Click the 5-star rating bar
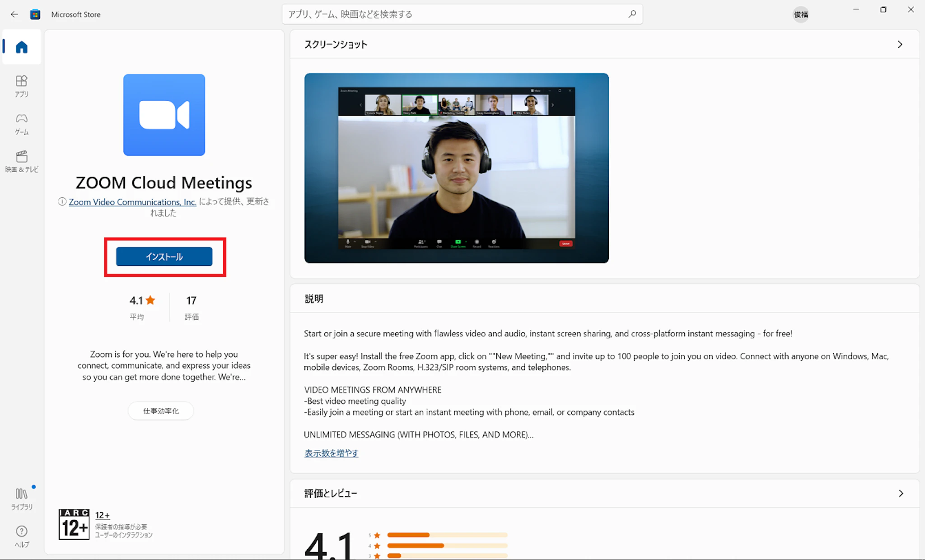The height and width of the screenshot is (560, 925). (447, 535)
